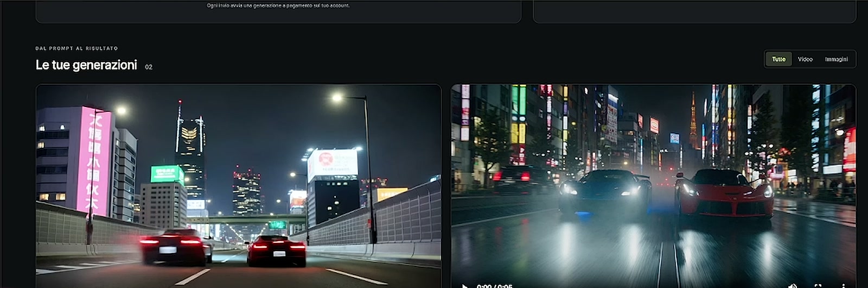Viewport: 868px width, 288px height.
Task: Select the Tutte filter tab
Action: point(778,59)
